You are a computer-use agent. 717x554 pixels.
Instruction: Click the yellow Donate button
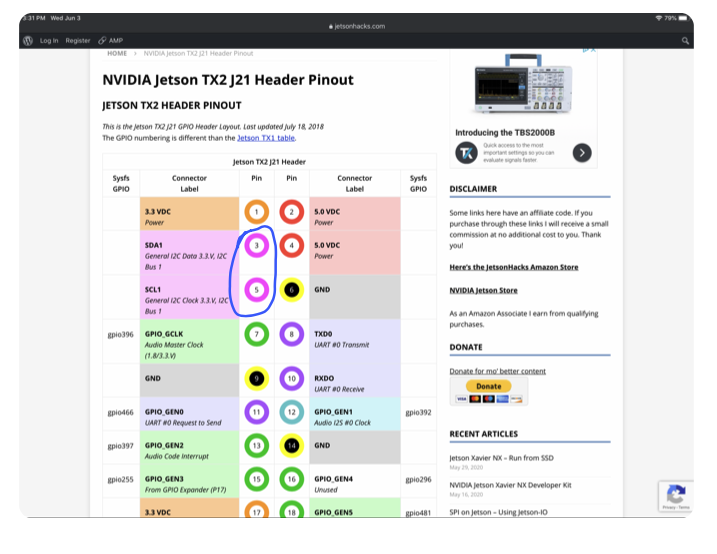pos(488,386)
